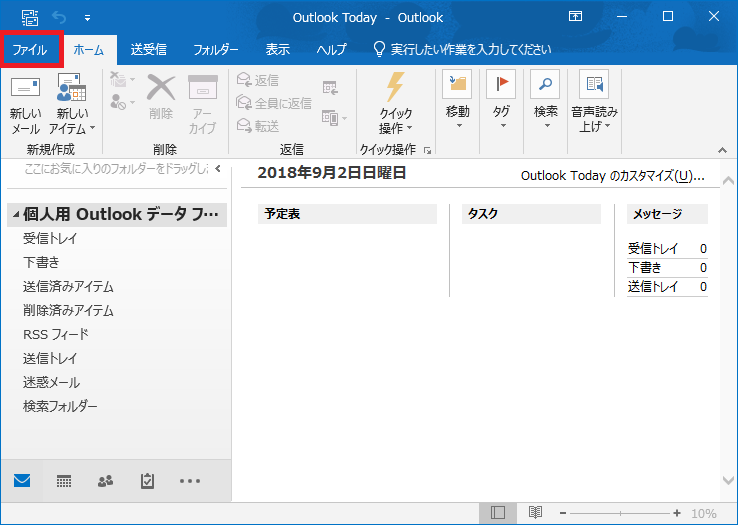Click the meeting reply icon in 返信 group

point(330,88)
